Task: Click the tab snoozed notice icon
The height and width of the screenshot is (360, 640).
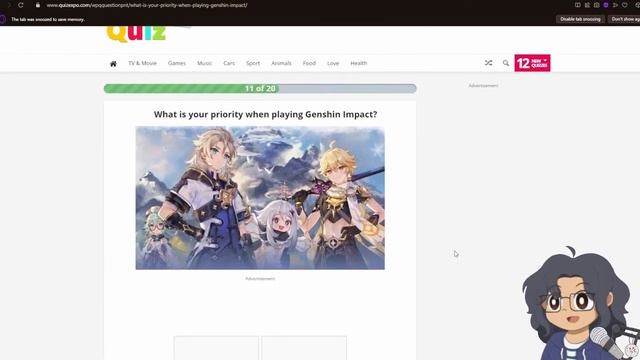Action: pyautogui.click(x=2, y=19)
